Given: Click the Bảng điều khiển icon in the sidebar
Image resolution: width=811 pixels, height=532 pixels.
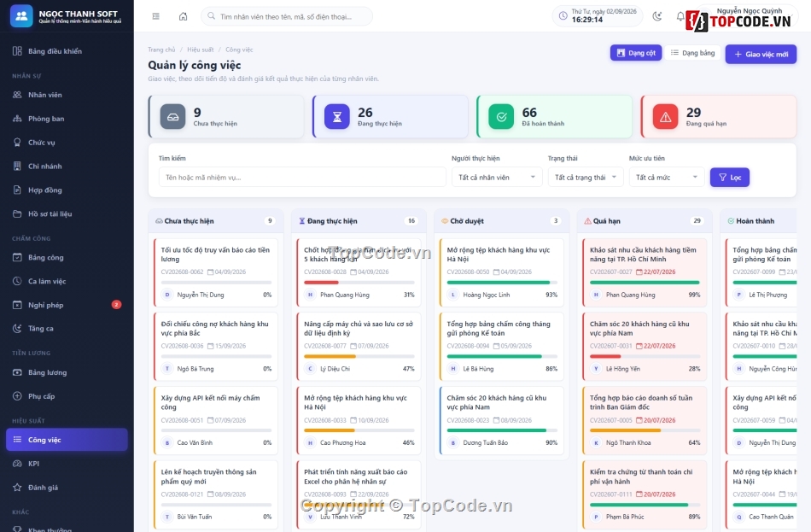Looking at the screenshot, I should click(17, 50).
